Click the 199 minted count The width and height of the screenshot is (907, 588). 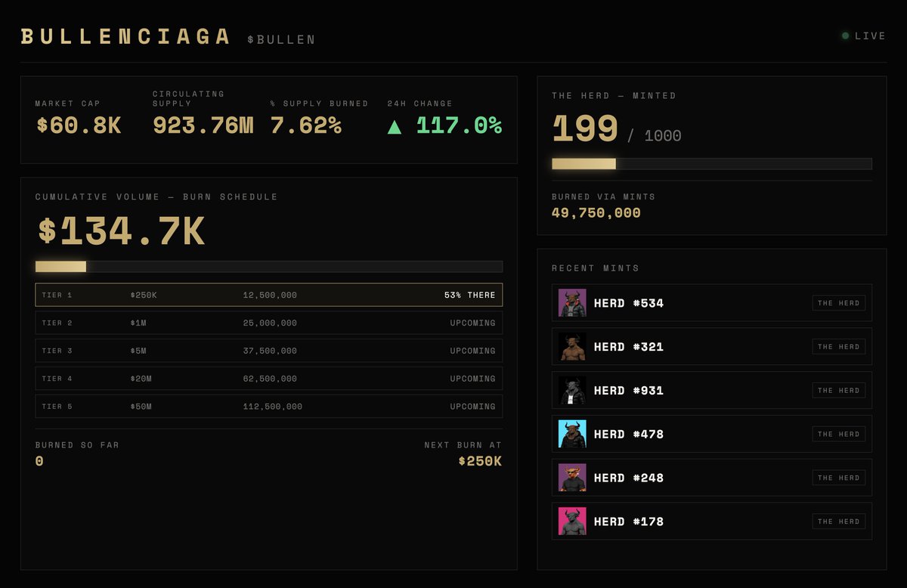[x=585, y=129]
